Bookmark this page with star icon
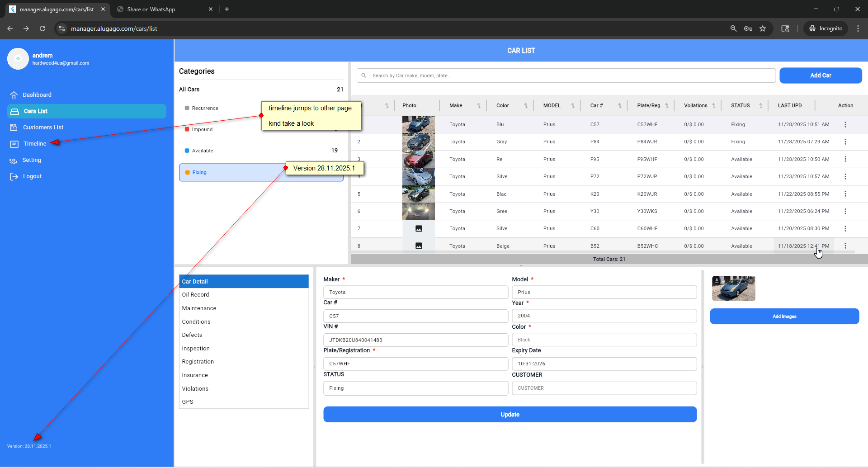 click(763, 28)
